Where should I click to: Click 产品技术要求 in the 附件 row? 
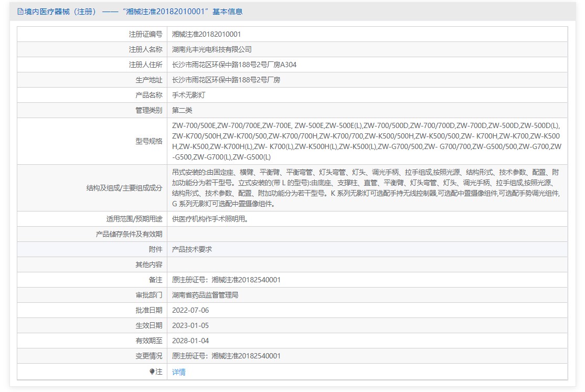click(192, 249)
